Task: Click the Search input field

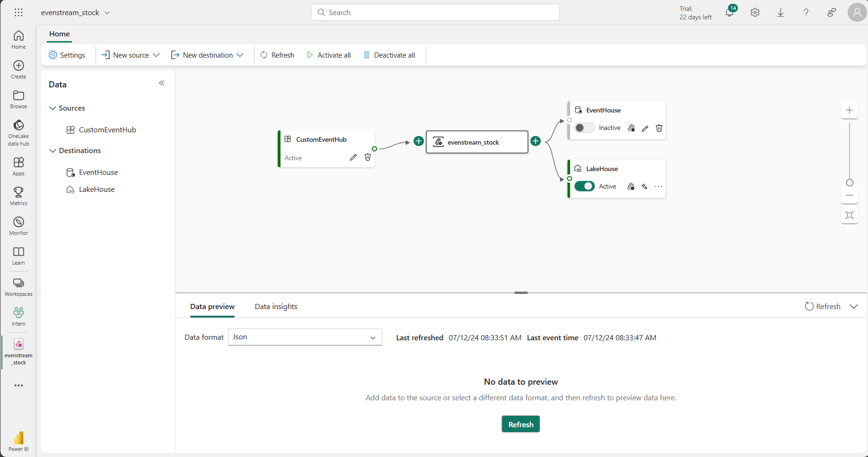Action: [x=435, y=12]
